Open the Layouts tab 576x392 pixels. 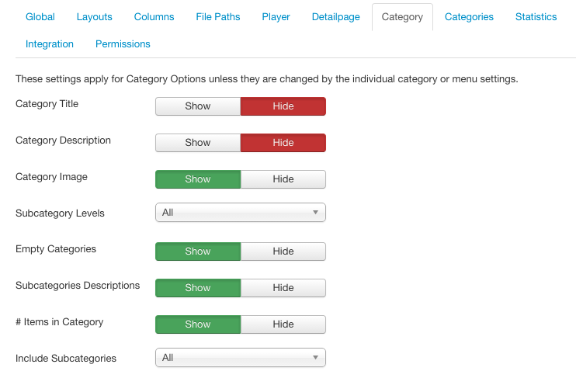tap(95, 17)
